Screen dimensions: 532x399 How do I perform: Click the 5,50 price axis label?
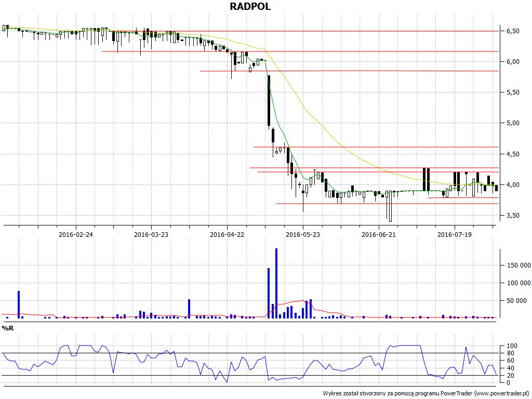coord(513,92)
